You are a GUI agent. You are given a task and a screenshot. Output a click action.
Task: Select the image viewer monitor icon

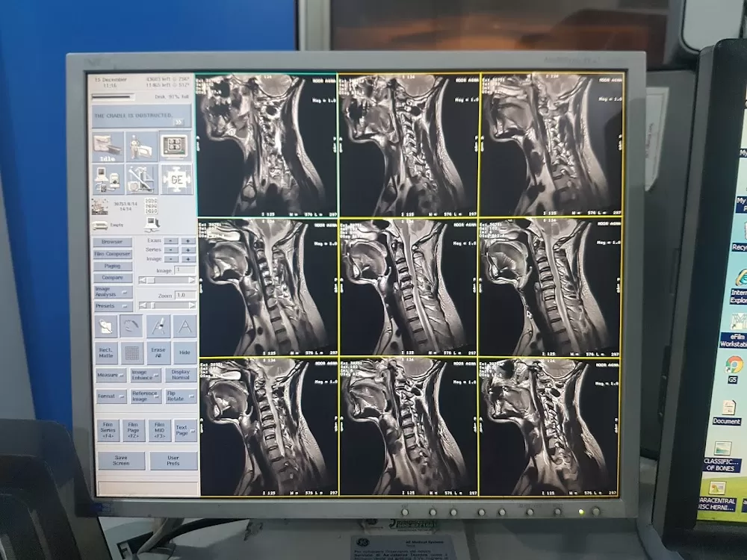pyautogui.click(x=174, y=146)
